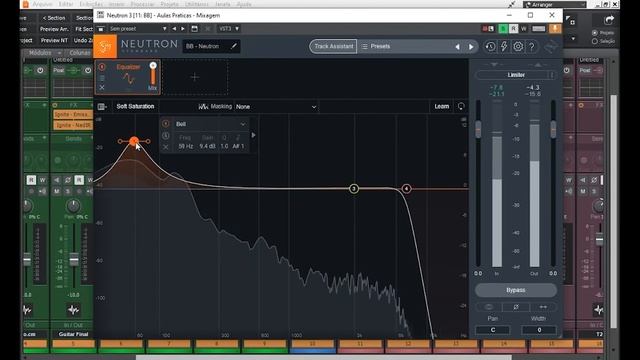This screenshot has height=360, width=640.
Task: Click the Colunas tab in mixer window
Action: (80, 53)
